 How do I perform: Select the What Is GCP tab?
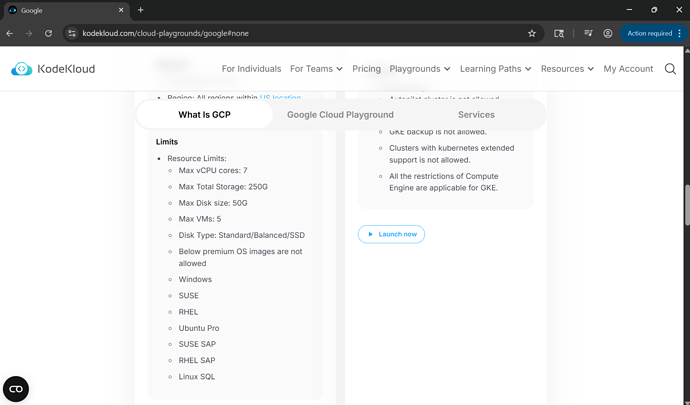click(x=204, y=115)
